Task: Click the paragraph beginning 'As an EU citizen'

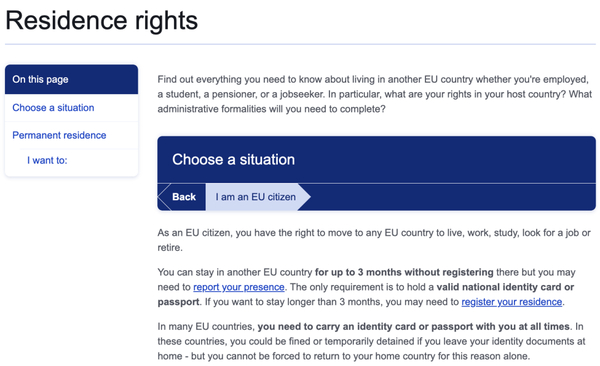Action: click(374, 240)
